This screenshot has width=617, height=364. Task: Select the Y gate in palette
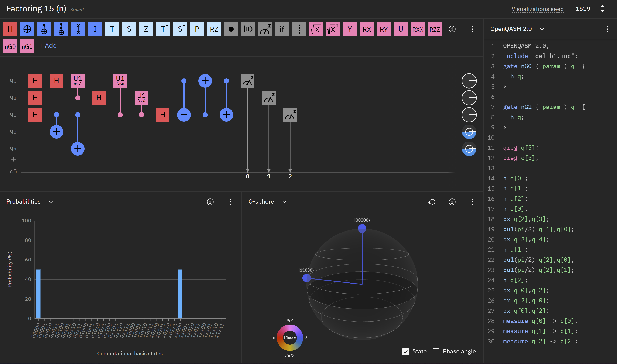pos(350,29)
